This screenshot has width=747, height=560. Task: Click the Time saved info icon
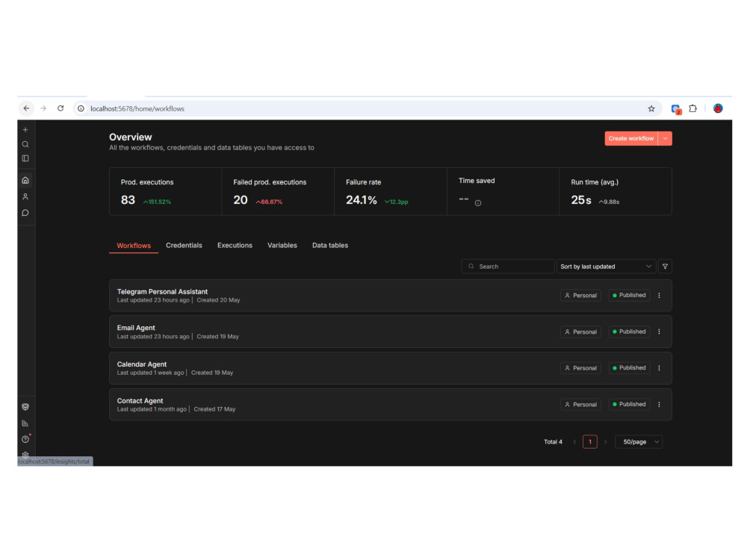[x=478, y=203]
